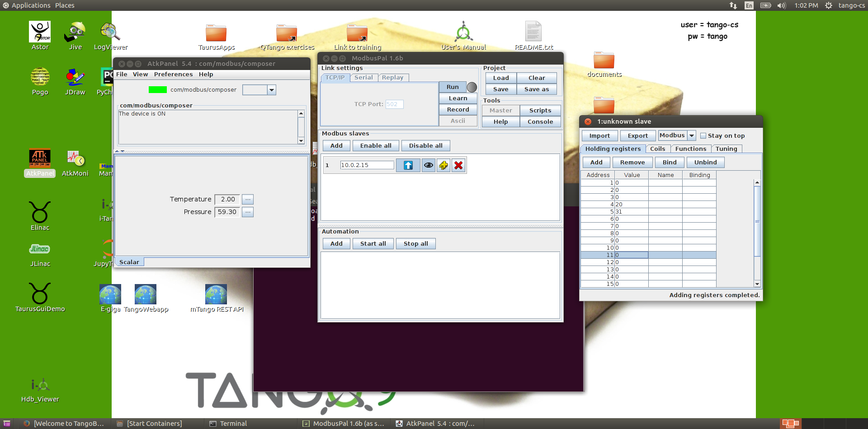Open the mTango REST API icon
Image resolution: width=868 pixels, height=429 pixels.
click(216, 298)
